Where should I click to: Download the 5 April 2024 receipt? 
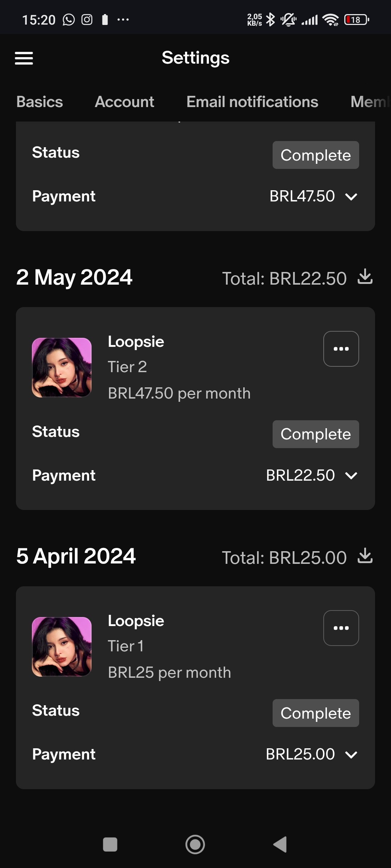click(365, 556)
